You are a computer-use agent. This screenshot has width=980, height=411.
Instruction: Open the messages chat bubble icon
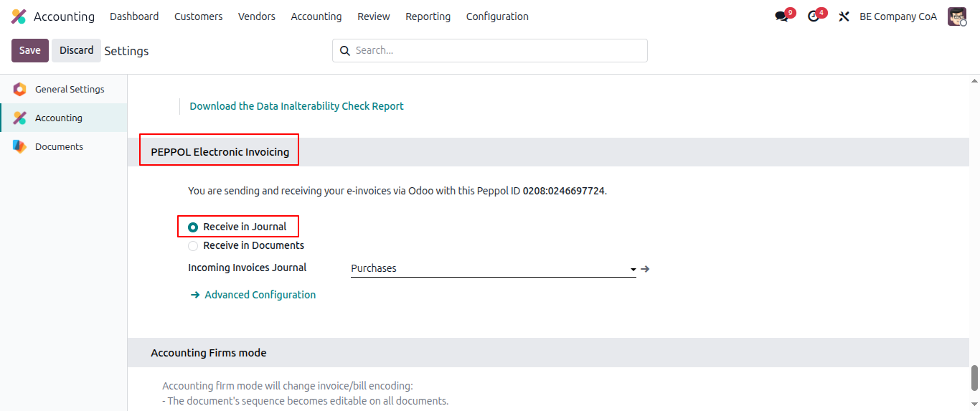click(x=781, y=16)
